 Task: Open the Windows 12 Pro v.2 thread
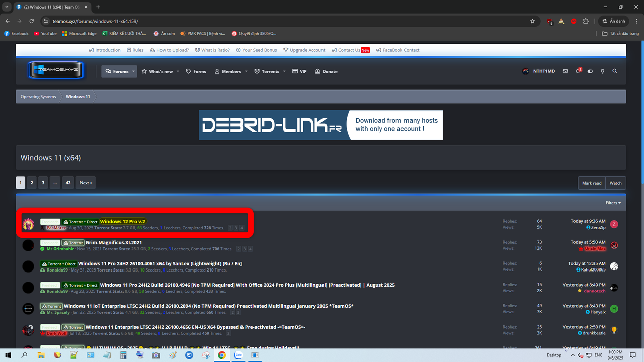click(x=122, y=221)
